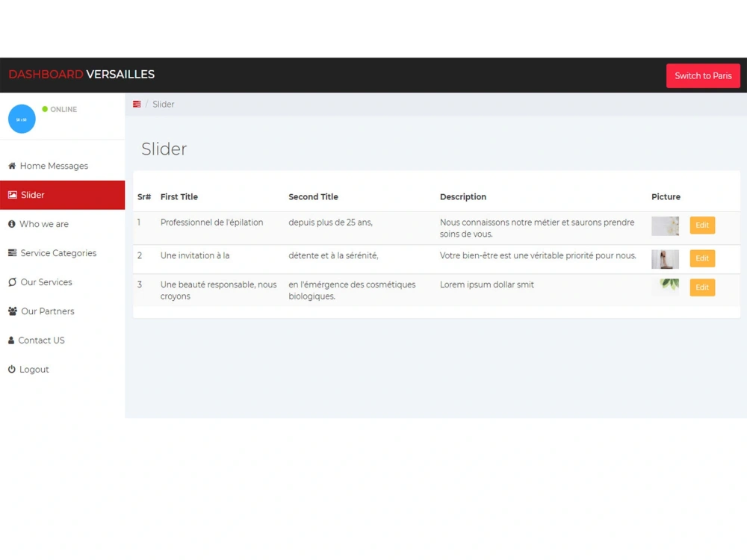Image resolution: width=747 pixels, height=560 pixels.
Task: Click the power icon beside Logout
Action: click(x=11, y=369)
